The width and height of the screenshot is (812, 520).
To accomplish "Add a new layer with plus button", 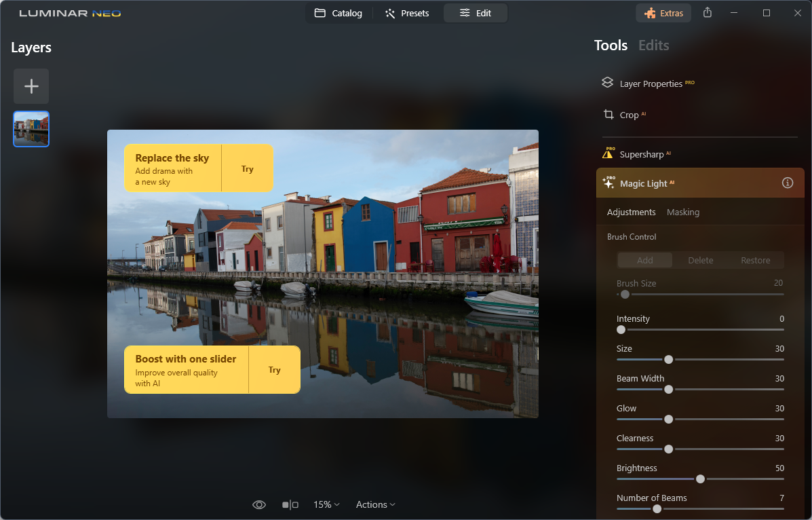I will (x=31, y=86).
